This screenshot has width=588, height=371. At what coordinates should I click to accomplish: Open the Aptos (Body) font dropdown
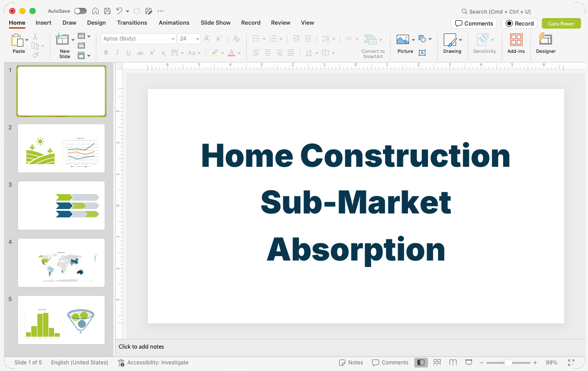click(173, 39)
